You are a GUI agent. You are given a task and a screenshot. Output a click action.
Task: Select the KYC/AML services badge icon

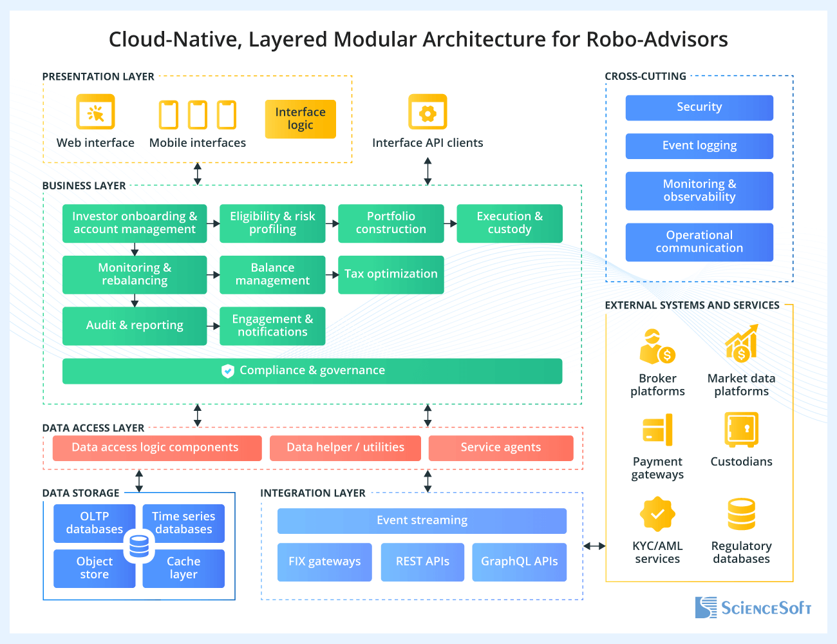[657, 514]
